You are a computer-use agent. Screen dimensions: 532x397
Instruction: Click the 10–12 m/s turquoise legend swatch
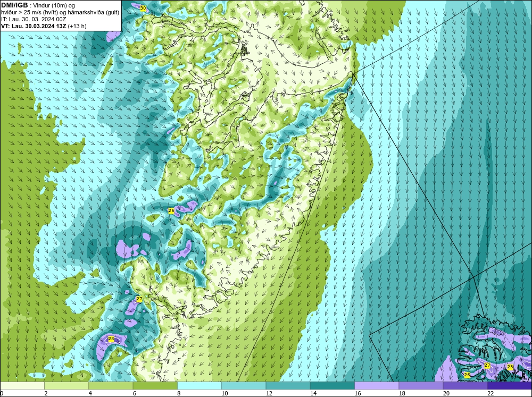244,385
